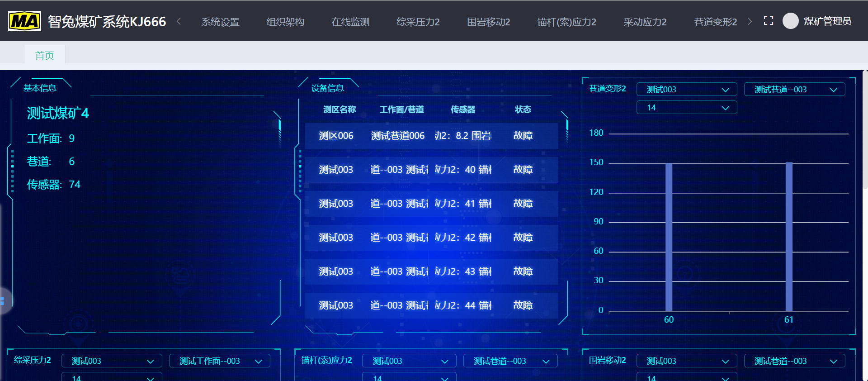Click the 设备信息 panel title
868x381 pixels.
tap(328, 88)
